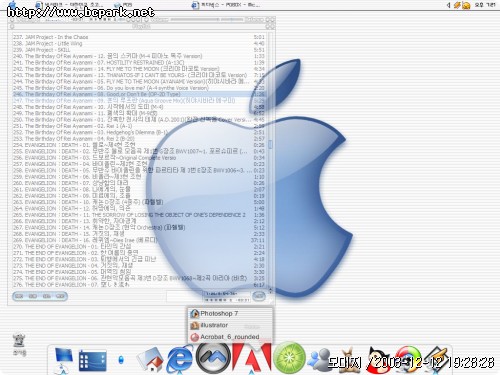This screenshot has height=375, width=500.
Task: Select track 243 THANATOS-IF I CAN'T BE YOURS
Action: (x=139, y=75)
